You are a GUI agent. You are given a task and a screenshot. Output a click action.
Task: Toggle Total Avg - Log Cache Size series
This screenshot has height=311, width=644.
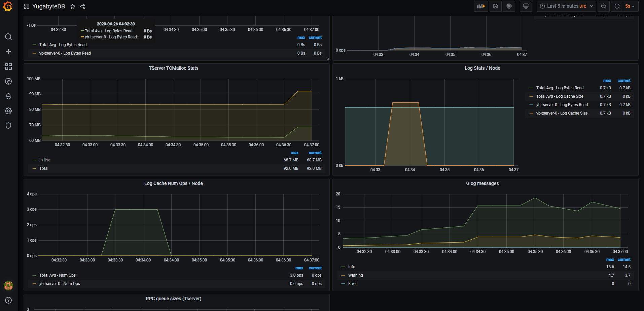[560, 96]
